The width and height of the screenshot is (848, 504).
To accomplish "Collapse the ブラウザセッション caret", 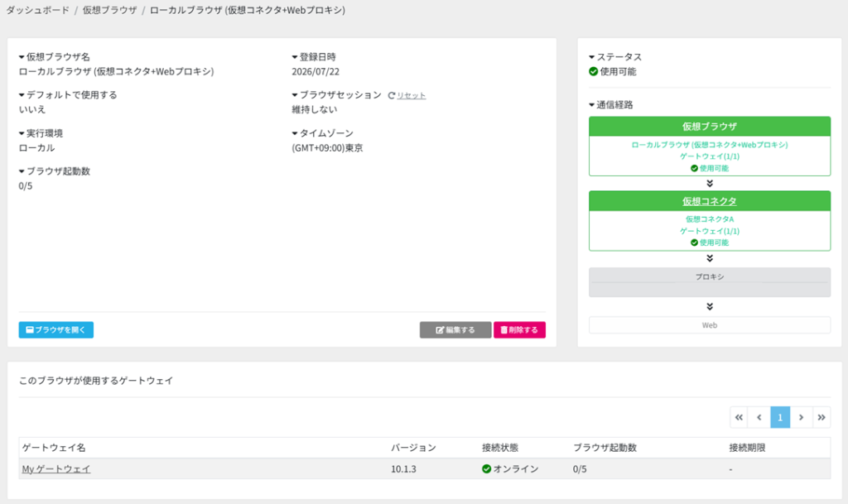I will click(x=295, y=95).
